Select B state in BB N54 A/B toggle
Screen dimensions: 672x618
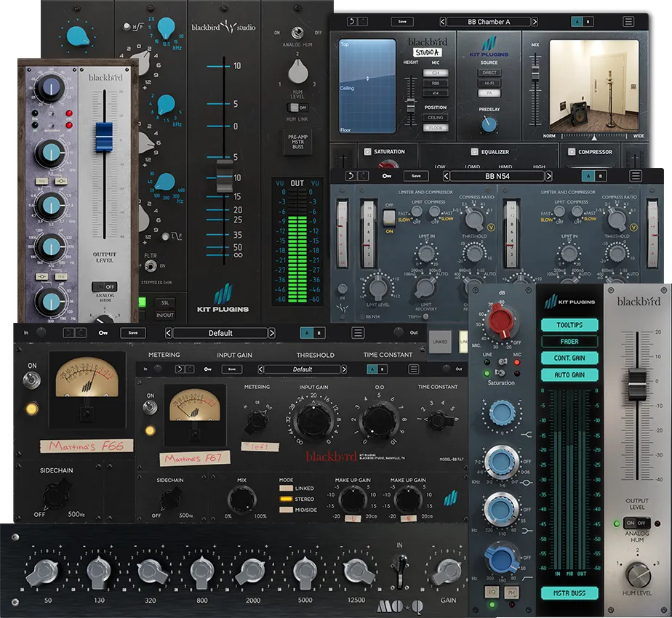click(x=601, y=176)
